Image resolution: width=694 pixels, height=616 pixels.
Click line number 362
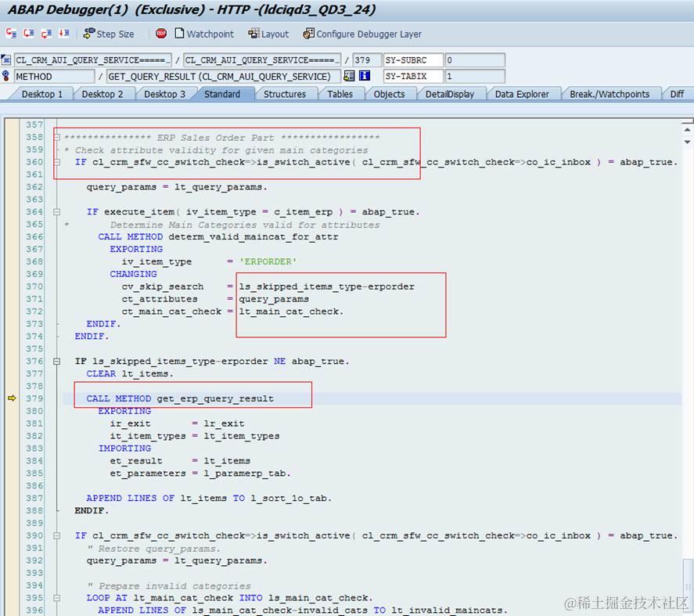[x=34, y=187]
